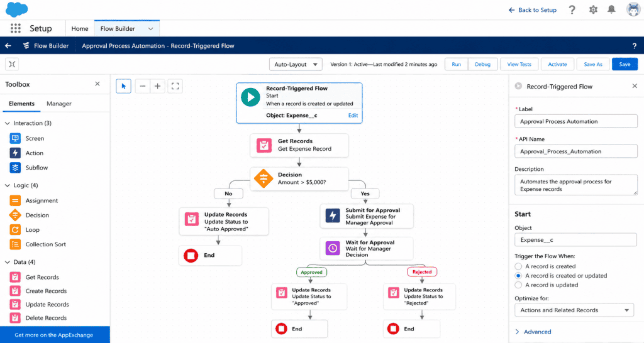This screenshot has width=644, height=343.
Task: Select the Delete Records icon in Toolbox
Action: pos(15,318)
